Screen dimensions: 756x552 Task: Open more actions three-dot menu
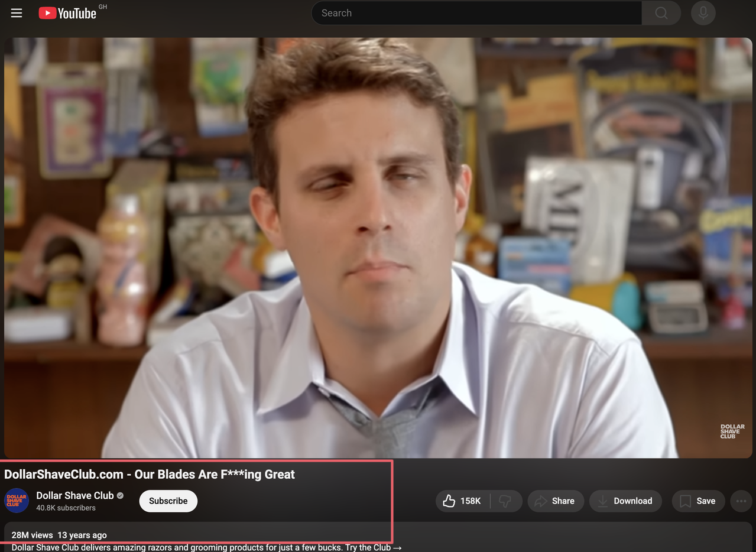(x=741, y=501)
